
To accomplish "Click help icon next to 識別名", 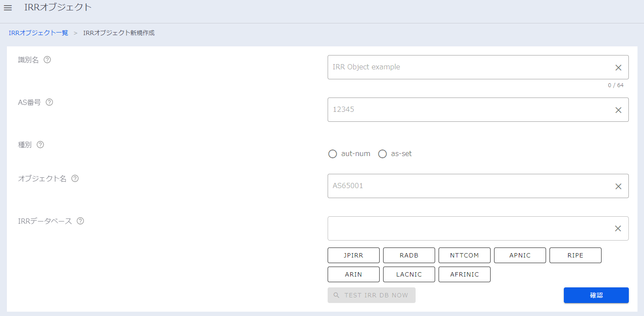I will click(x=47, y=60).
